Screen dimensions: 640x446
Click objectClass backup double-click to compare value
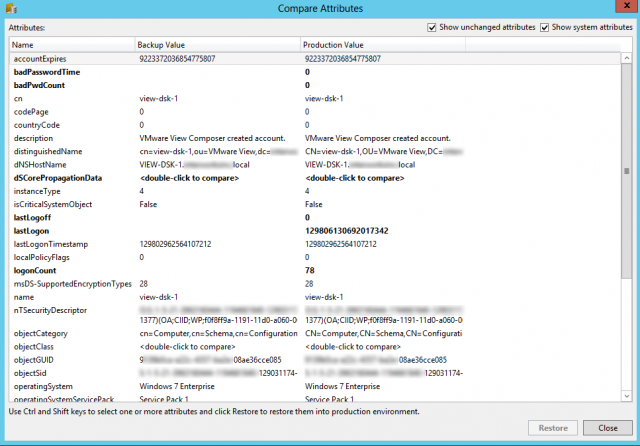187,347
